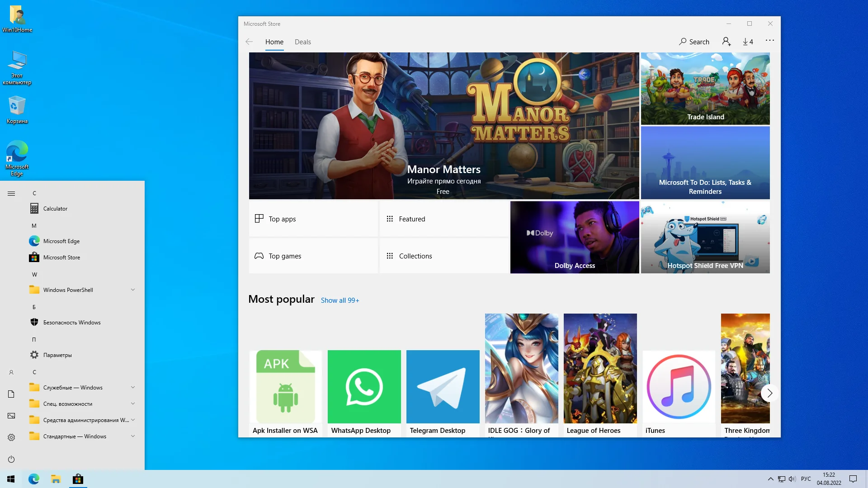This screenshot has width=868, height=488.
Task: Open the Top games tile
Action: coord(313,256)
